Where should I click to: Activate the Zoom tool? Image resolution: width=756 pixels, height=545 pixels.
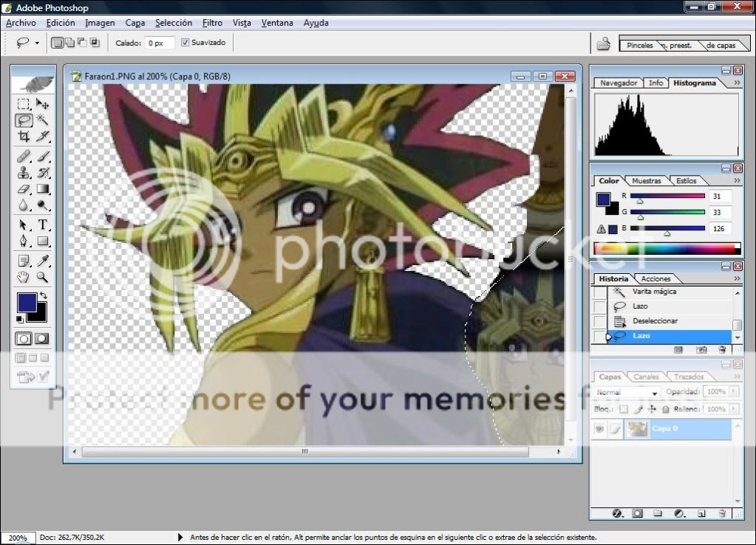(43, 277)
